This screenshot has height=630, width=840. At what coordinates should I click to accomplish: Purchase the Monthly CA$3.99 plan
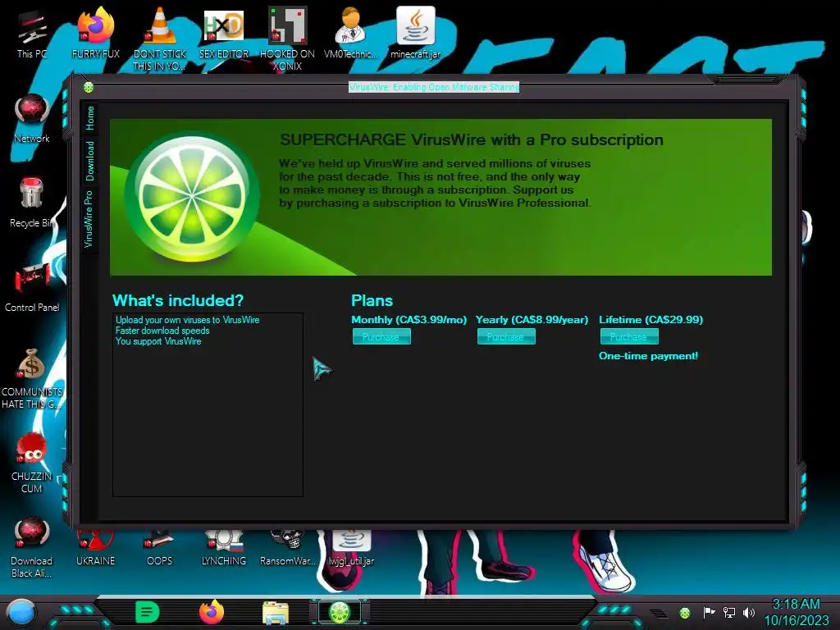tap(381, 337)
